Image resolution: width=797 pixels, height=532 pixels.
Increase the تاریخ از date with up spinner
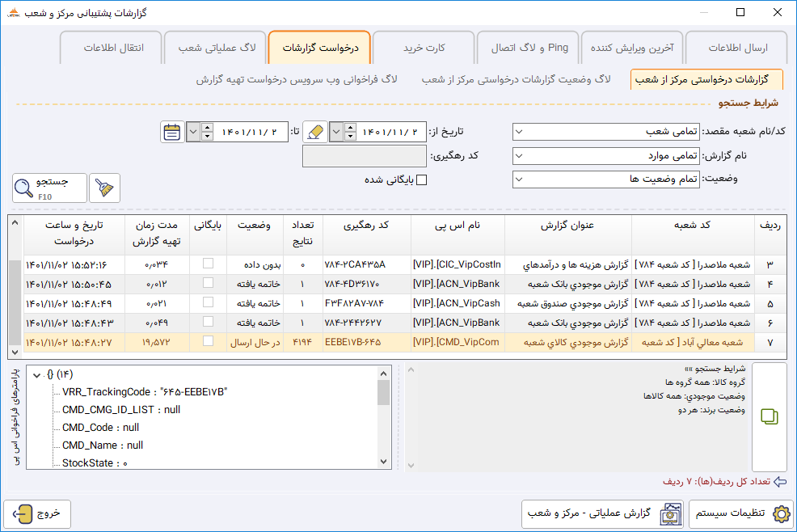350,127
